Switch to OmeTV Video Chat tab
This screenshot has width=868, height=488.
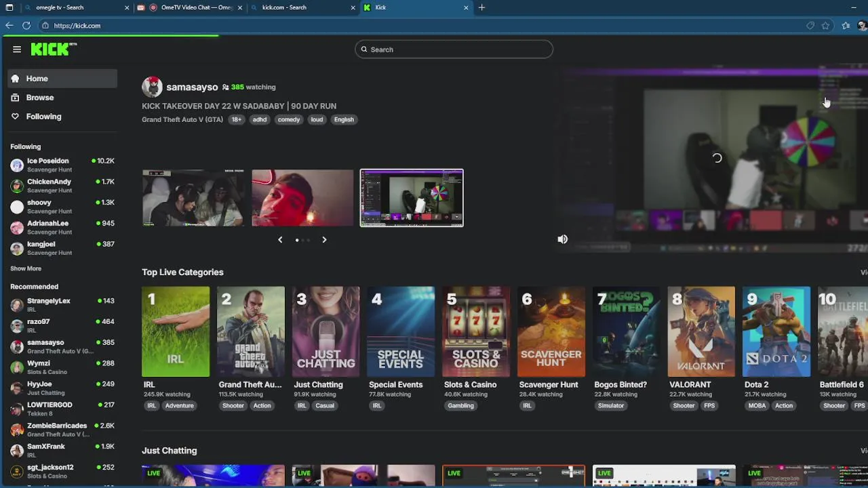click(x=191, y=7)
